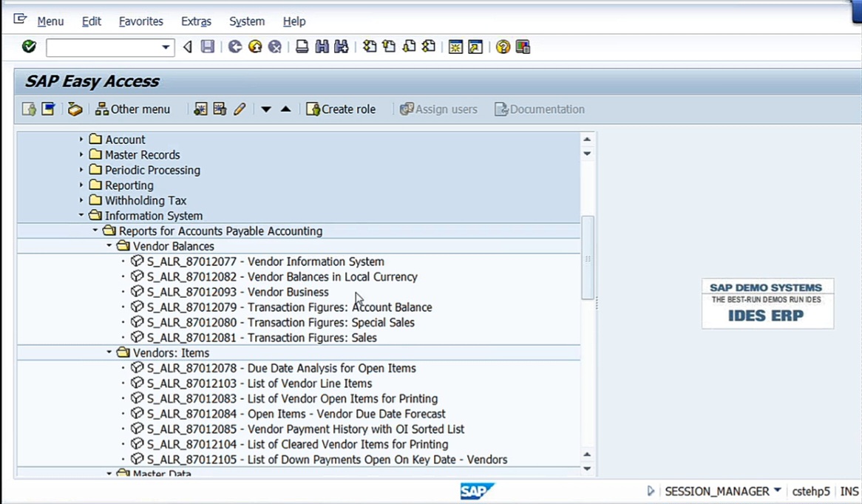This screenshot has width=862, height=504.
Task: Select S_ALR_87012080 - Transaction Figures: Special Sales
Action: tap(280, 322)
